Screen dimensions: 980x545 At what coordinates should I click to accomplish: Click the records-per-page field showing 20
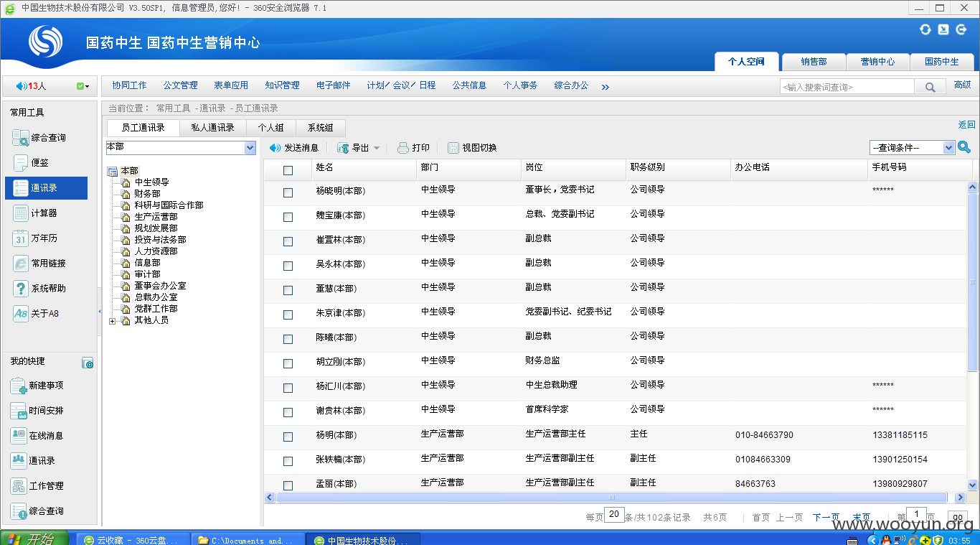click(614, 515)
